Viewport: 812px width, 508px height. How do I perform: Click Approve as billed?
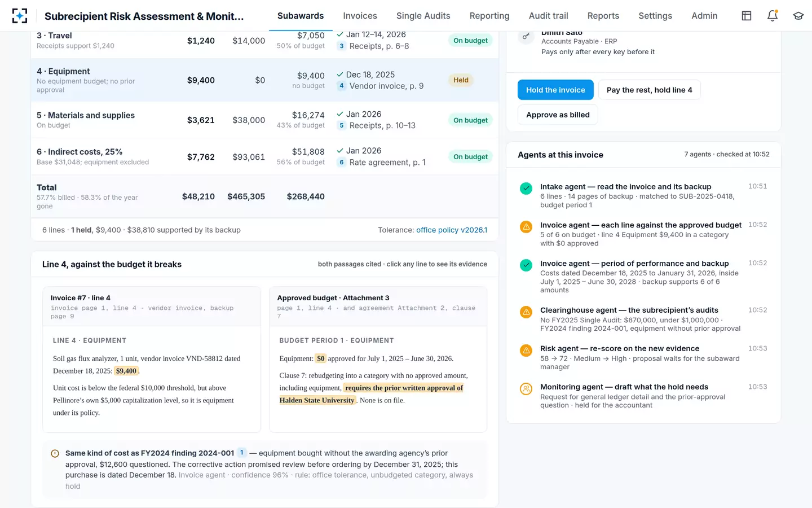(x=558, y=115)
